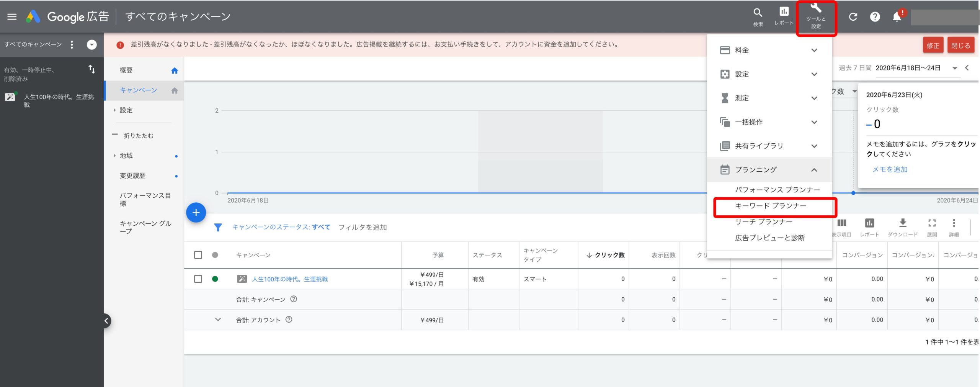The width and height of the screenshot is (980, 387).
Task: Click 折りたたむ to collapse navigation
Action: pos(138,136)
